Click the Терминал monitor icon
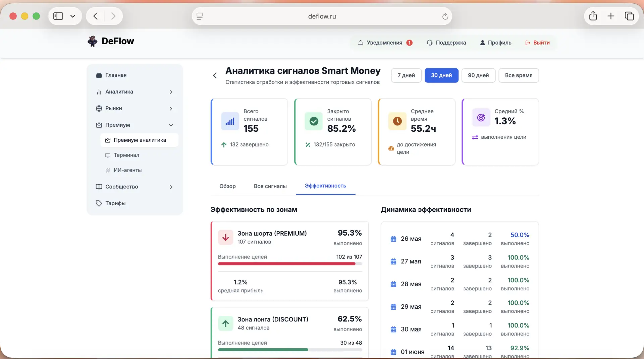This screenshot has height=359, width=644. (x=107, y=155)
